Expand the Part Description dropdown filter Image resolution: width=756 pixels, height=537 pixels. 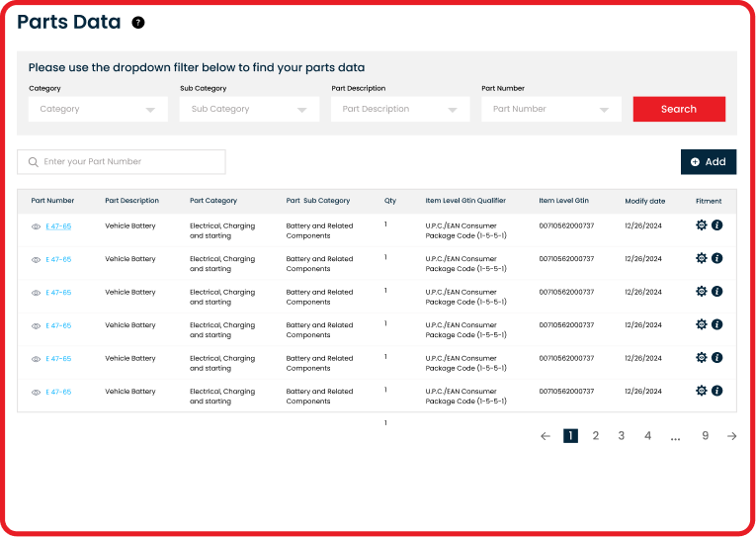(400, 109)
